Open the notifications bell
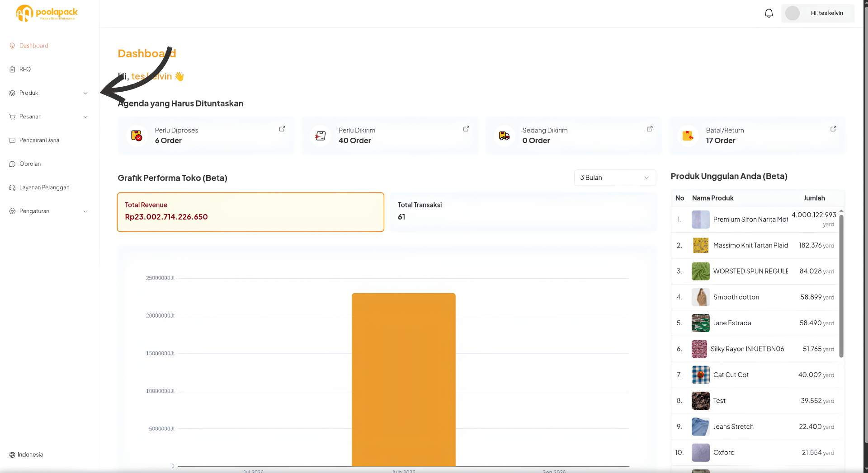Image resolution: width=868 pixels, height=473 pixels. 769,13
